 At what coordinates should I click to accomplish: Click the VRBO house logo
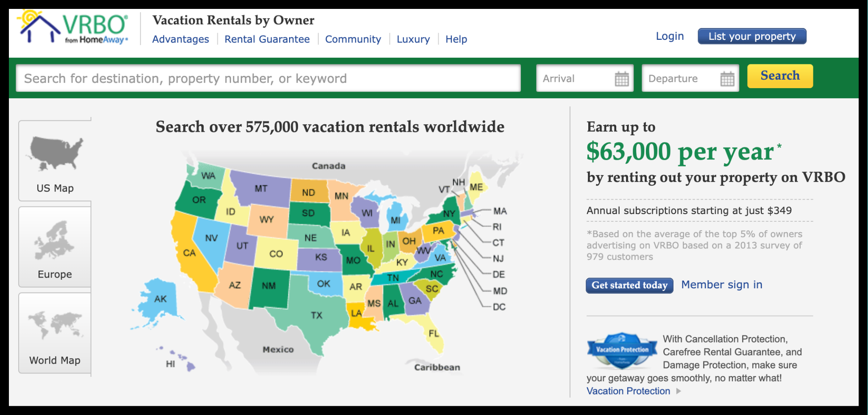tap(72, 28)
